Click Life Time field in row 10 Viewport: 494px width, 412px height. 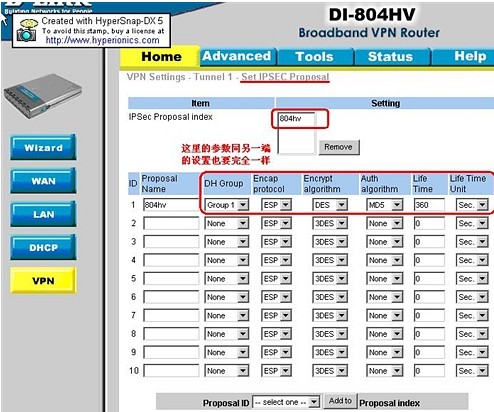click(429, 370)
